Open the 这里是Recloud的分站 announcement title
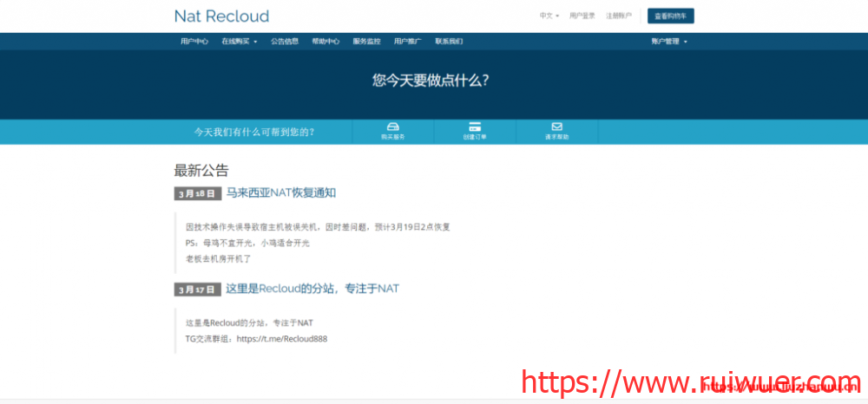This screenshot has width=868, height=404. [x=312, y=288]
